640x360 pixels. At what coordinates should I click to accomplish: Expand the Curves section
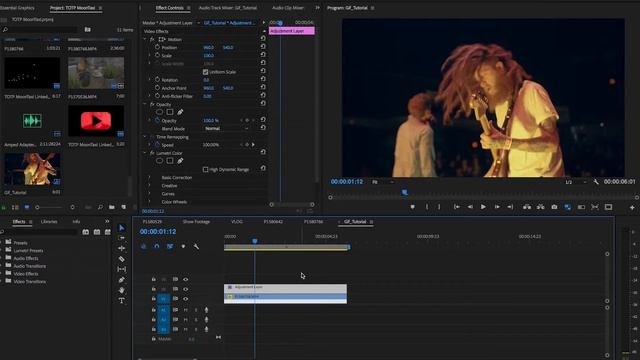pos(149,193)
